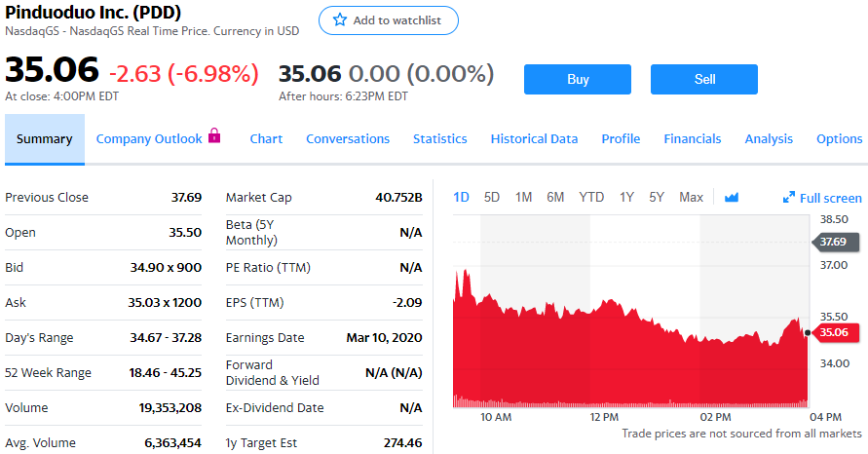Select the 5D chart range
The height and width of the screenshot is (454, 868).
492,198
